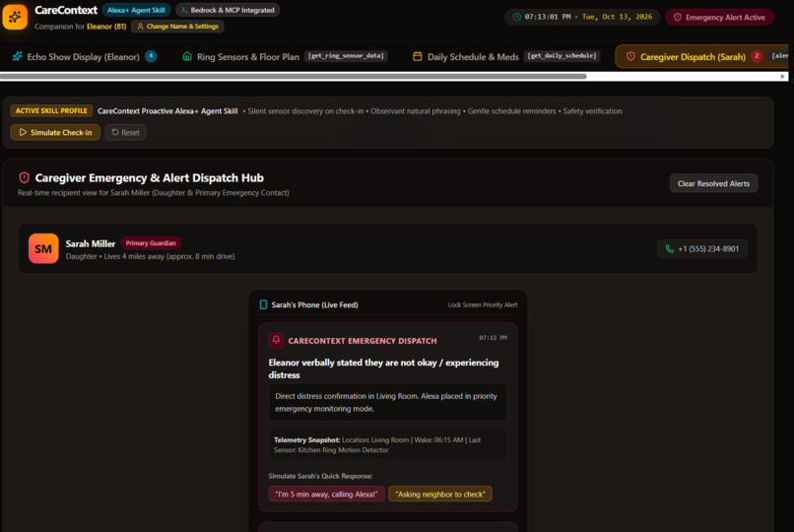Click the Reset button
Image resolution: width=794 pixels, height=532 pixels.
tap(125, 133)
